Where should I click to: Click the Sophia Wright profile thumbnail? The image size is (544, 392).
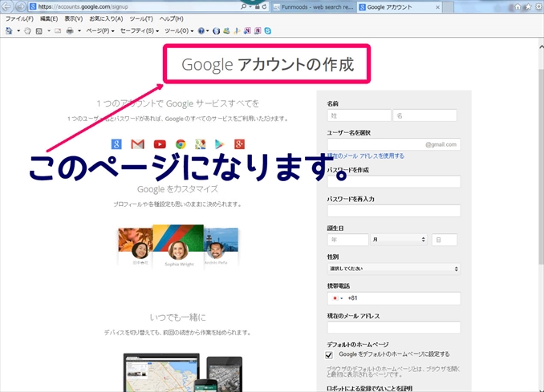coord(178,246)
